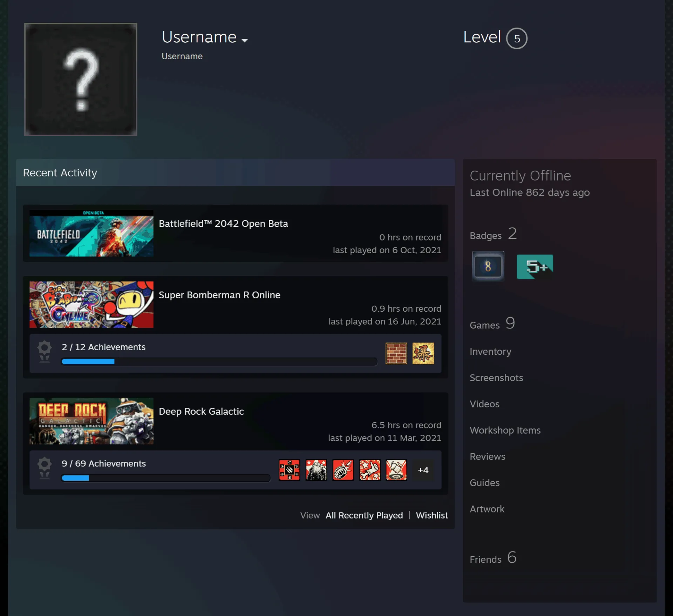Expand the Username dropdown arrow

(245, 40)
